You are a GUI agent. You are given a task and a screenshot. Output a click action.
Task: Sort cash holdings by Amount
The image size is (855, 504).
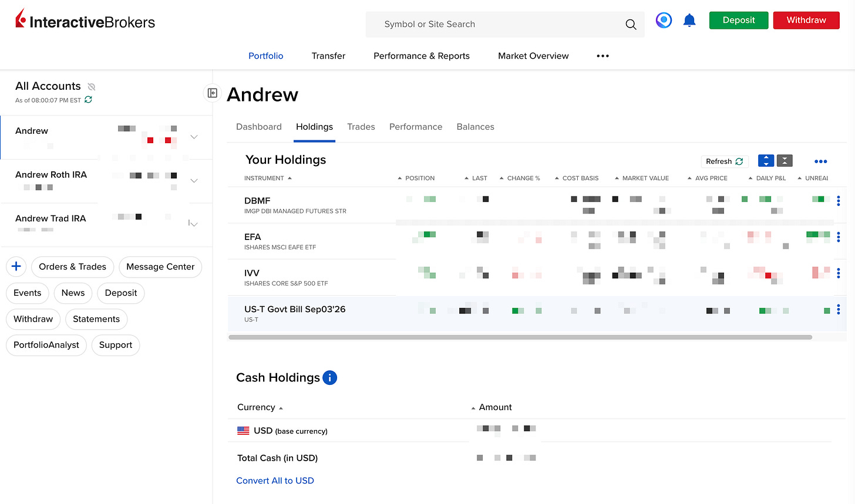(x=492, y=407)
